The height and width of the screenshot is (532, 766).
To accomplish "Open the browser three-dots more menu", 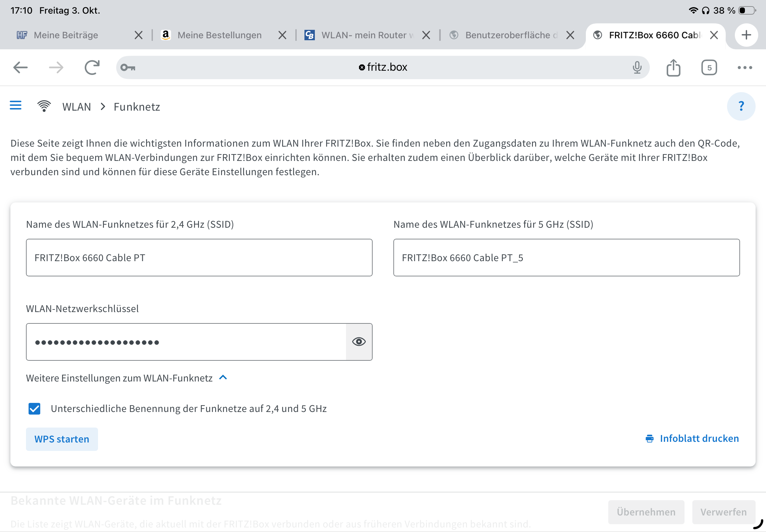I will click(744, 68).
